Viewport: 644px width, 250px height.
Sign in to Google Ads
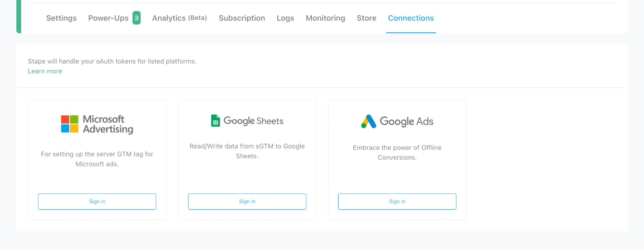point(397,201)
